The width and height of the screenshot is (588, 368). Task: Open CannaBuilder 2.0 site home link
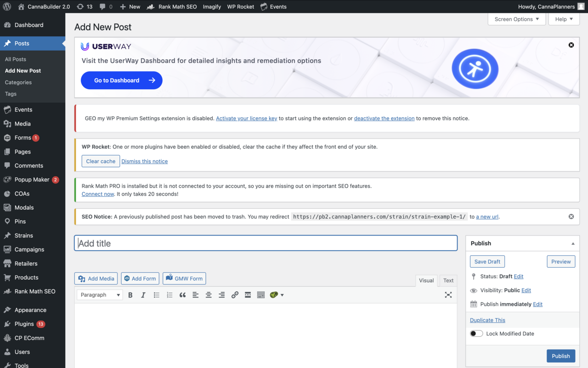(44, 6)
